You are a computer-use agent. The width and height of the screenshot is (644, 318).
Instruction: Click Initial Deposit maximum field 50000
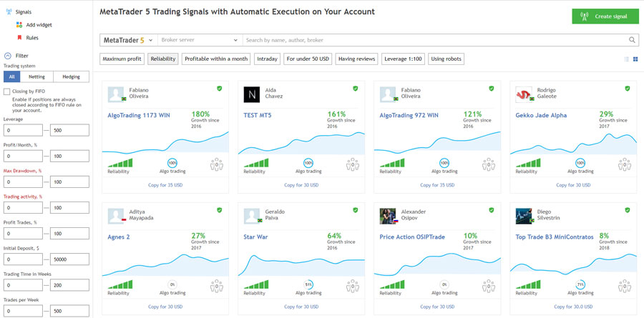69,259
